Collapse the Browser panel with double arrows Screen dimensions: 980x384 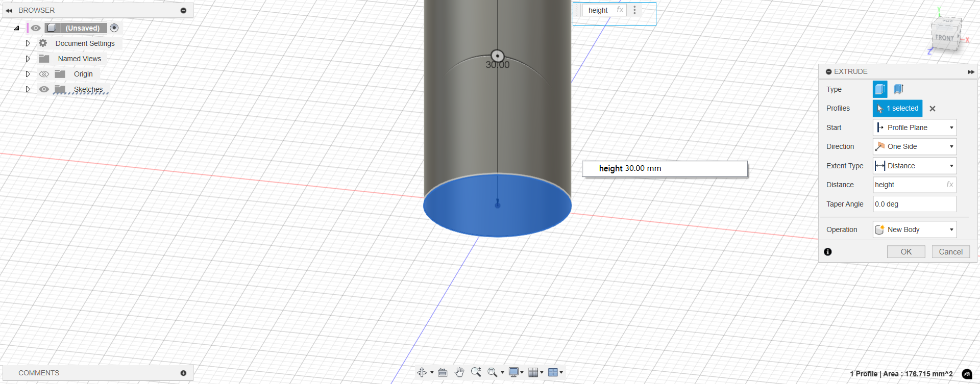pos(9,10)
